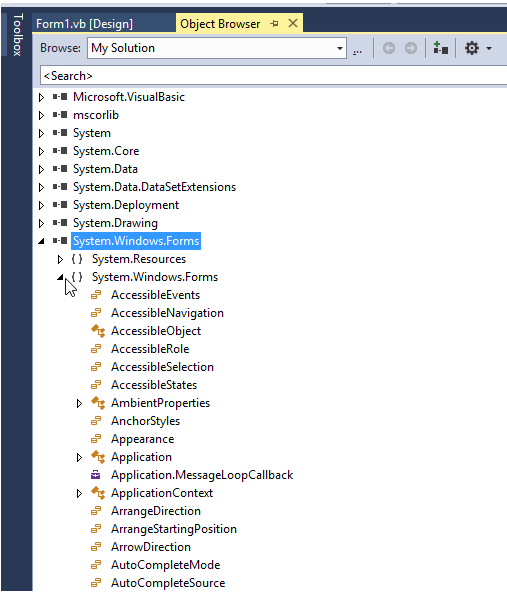Click the edit custom component set ellipsis button
Screen dimensions: 507x593
(x=357, y=51)
